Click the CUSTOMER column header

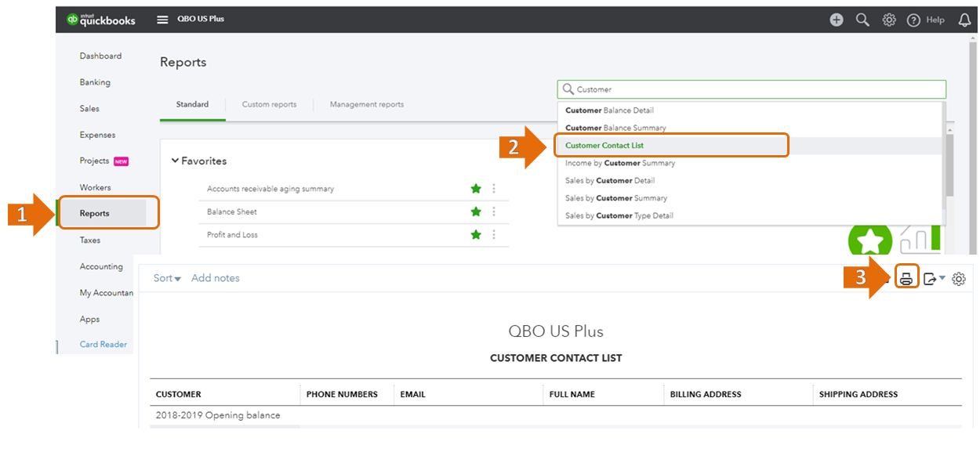[179, 394]
